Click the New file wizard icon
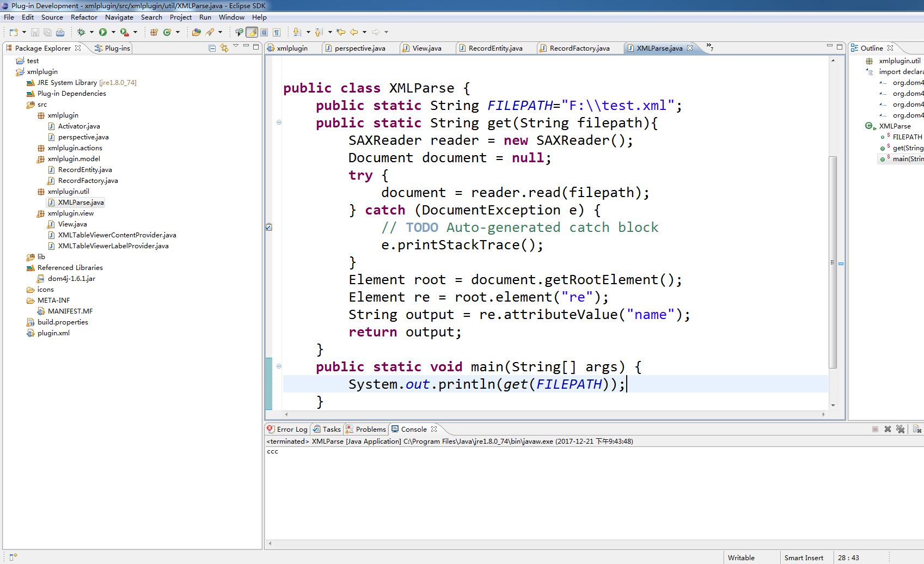The height and width of the screenshot is (564, 924). point(14,32)
